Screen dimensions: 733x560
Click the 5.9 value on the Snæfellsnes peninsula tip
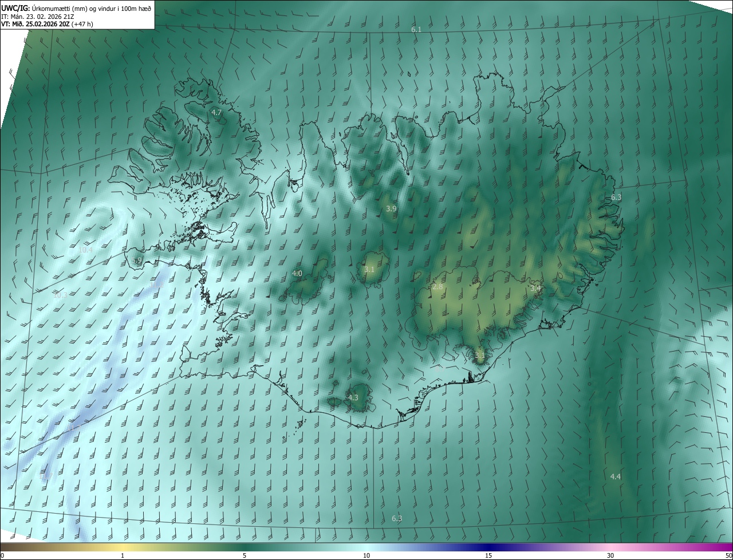(137, 261)
